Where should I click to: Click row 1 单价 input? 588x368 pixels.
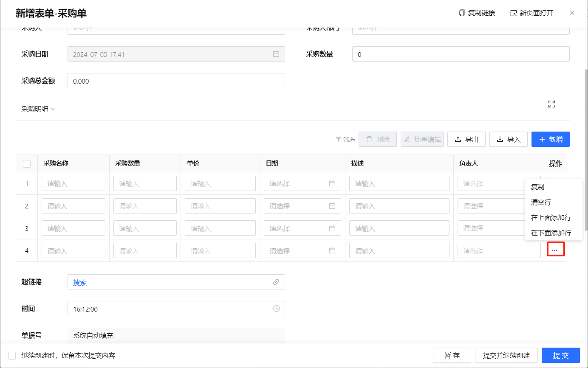pyautogui.click(x=220, y=183)
